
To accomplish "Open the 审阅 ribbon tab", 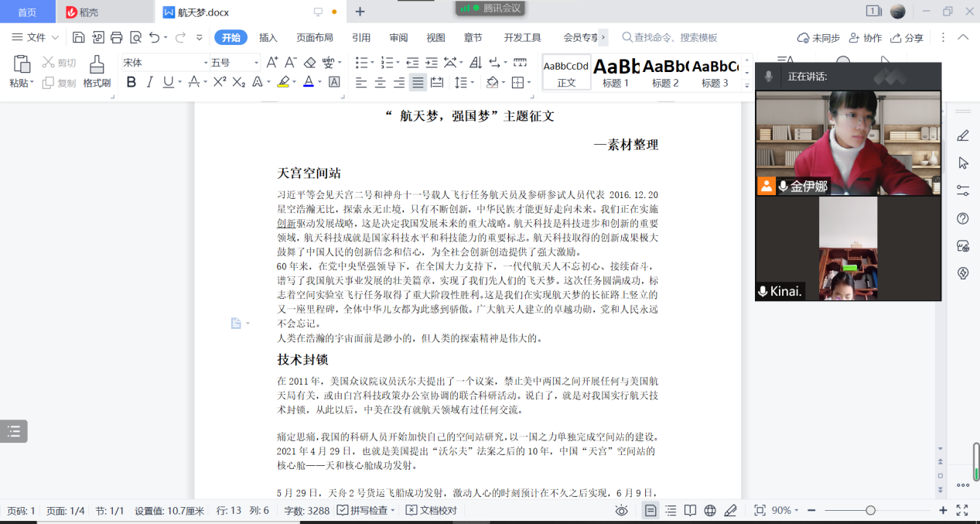I will click(x=398, y=37).
